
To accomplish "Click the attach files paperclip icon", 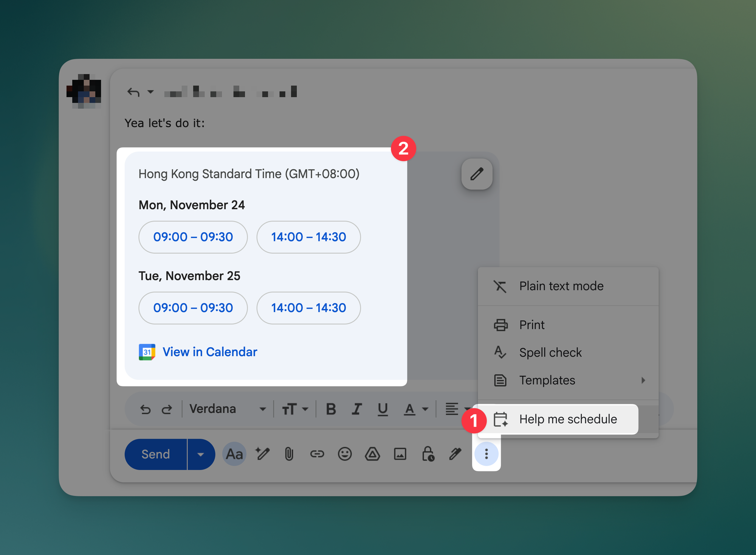I will tap(289, 454).
